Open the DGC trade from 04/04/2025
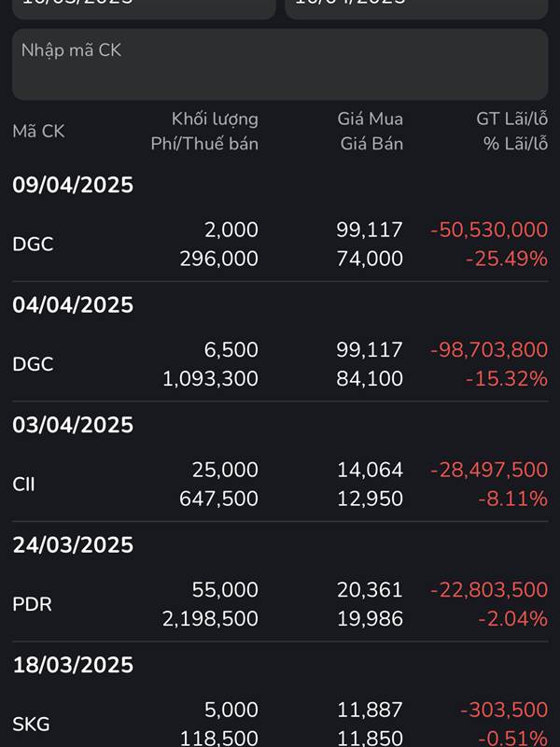The height and width of the screenshot is (747, 560). coord(280,364)
